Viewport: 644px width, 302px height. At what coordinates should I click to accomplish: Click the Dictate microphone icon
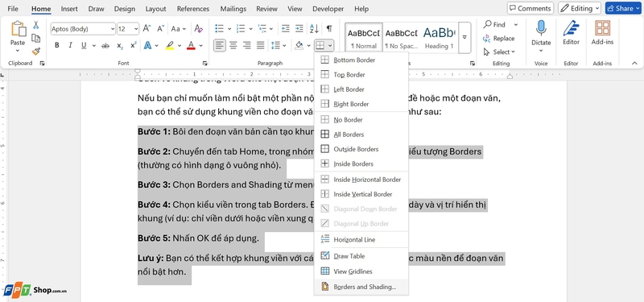[x=541, y=28]
